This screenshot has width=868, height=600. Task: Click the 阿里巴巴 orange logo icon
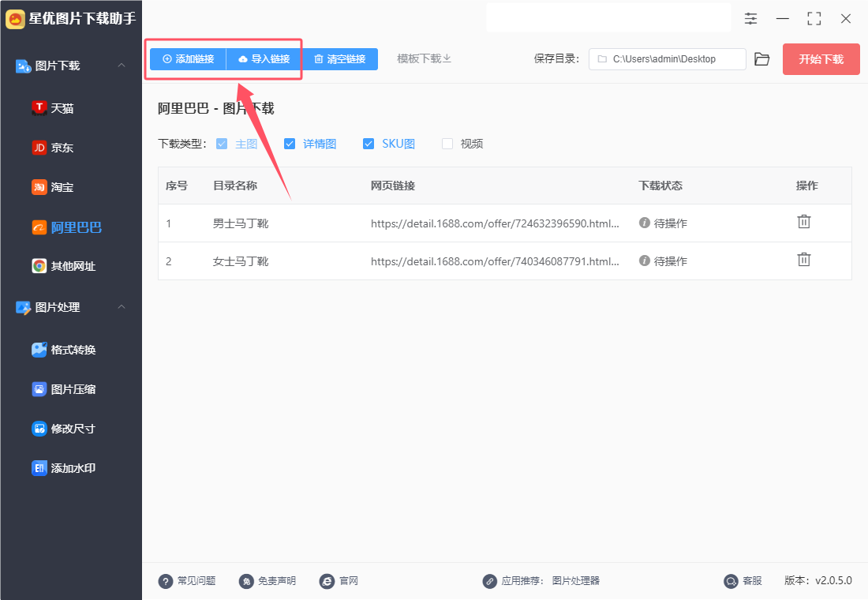click(39, 227)
